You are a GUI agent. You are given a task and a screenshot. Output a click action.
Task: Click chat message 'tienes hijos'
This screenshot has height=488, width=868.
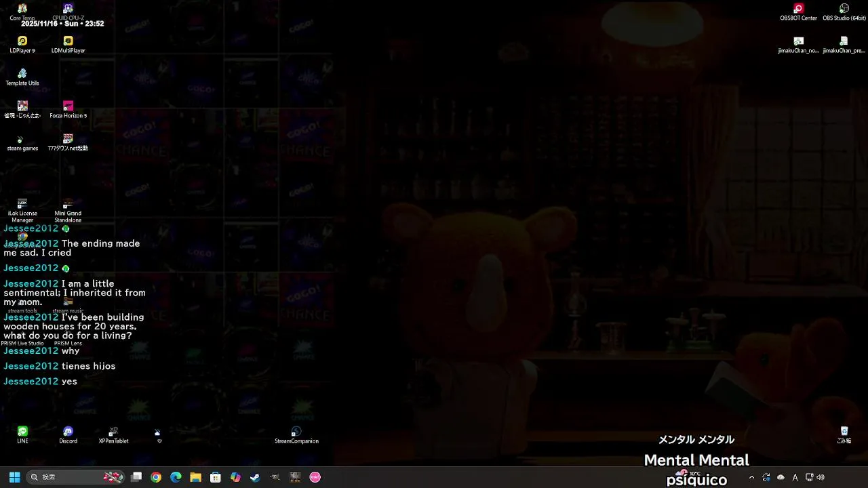point(88,366)
